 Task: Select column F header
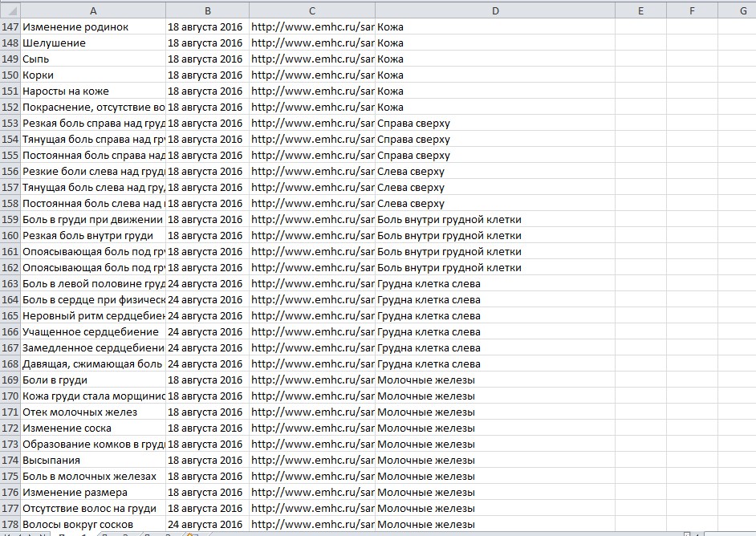pos(692,10)
